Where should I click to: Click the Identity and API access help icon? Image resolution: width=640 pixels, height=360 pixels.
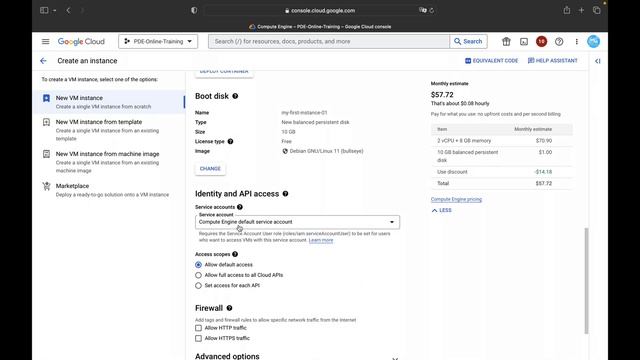(285, 193)
